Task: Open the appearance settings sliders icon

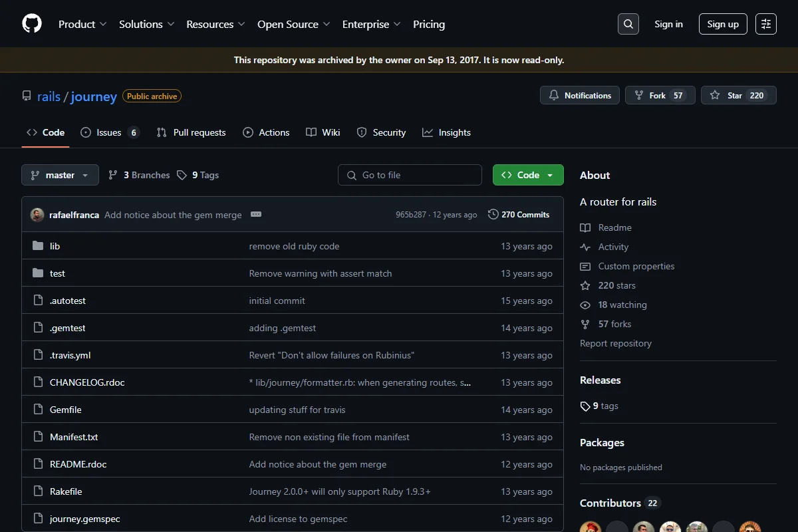Action: pyautogui.click(x=766, y=24)
